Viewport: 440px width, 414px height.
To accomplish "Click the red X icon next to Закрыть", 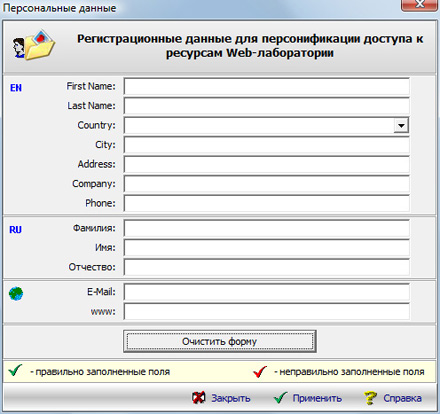I will coord(199,398).
